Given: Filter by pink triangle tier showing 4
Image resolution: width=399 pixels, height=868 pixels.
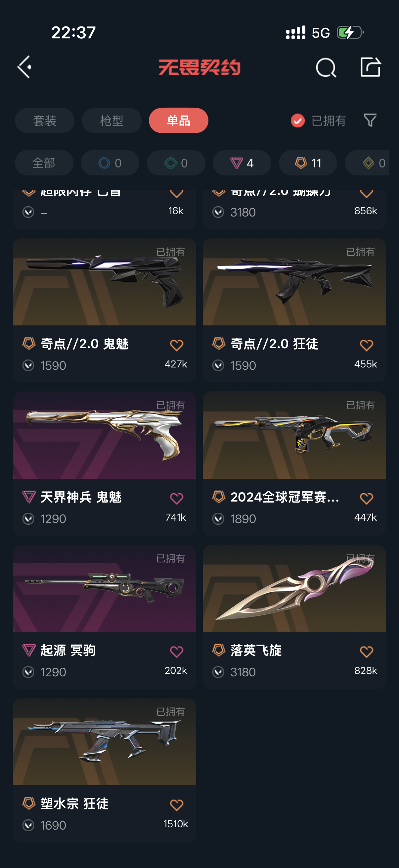Looking at the screenshot, I should (x=242, y=163).
